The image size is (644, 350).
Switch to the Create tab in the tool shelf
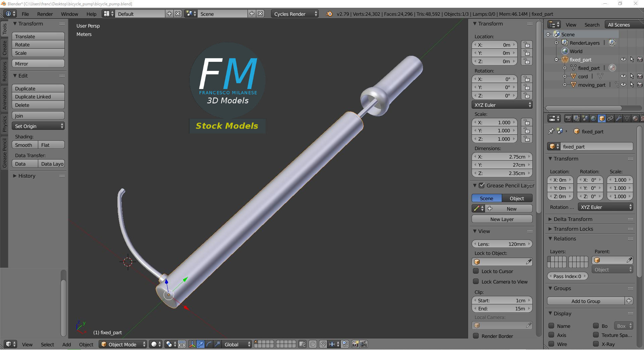coord(4,48)
